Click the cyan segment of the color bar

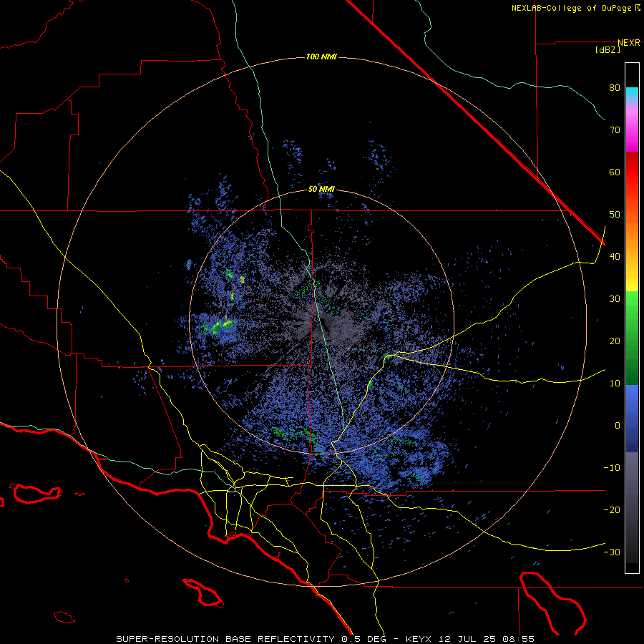pyautogui.click(x=632, y=92)
